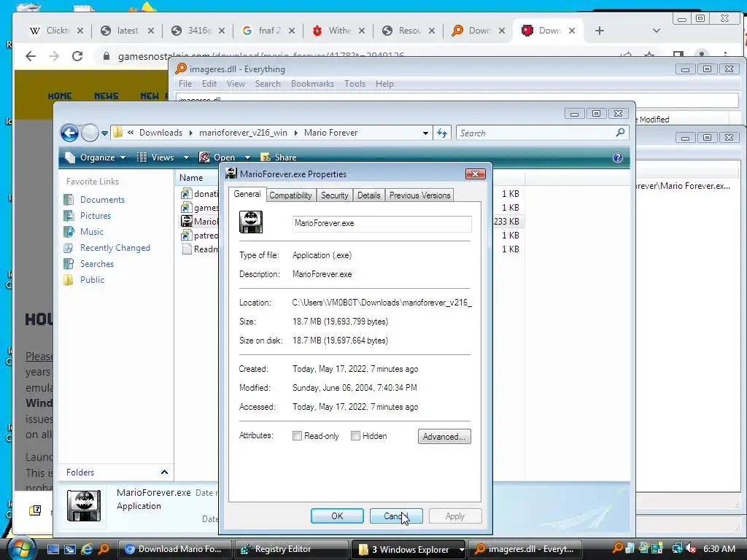Close the latest Chrome tab
Screen dimensions: 747x560
150,31
